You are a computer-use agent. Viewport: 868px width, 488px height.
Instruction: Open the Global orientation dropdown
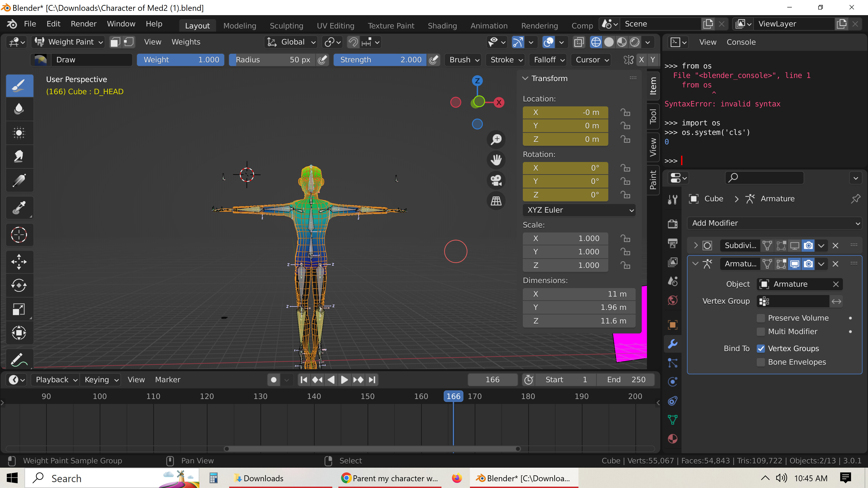292,42
